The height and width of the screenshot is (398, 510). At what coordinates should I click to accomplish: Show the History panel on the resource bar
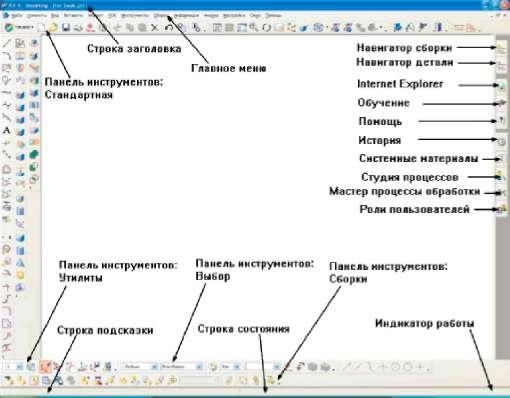click(501, 141)
